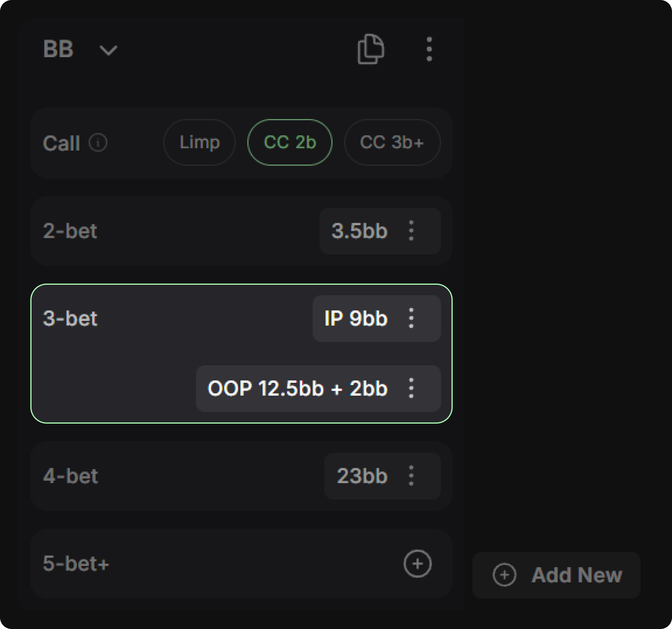Click the BB position label
The width and height of the screenshot is (672, 629).
(x=58, y=49)
